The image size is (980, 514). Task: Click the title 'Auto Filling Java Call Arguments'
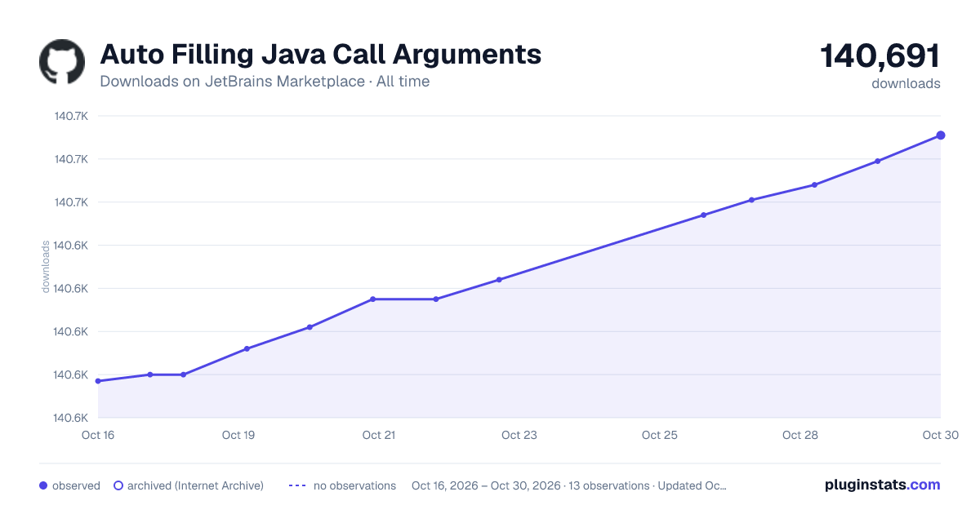point(320,55)
